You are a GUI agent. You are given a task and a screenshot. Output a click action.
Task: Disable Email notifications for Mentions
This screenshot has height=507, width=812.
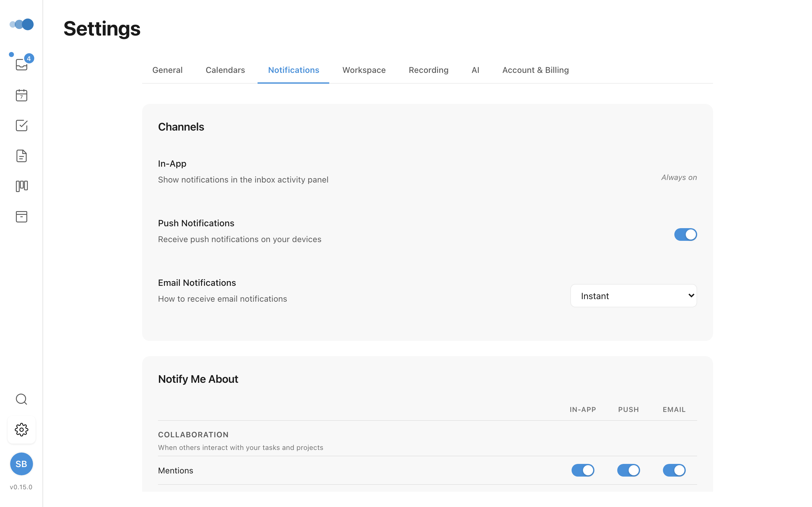pos(674,470)
